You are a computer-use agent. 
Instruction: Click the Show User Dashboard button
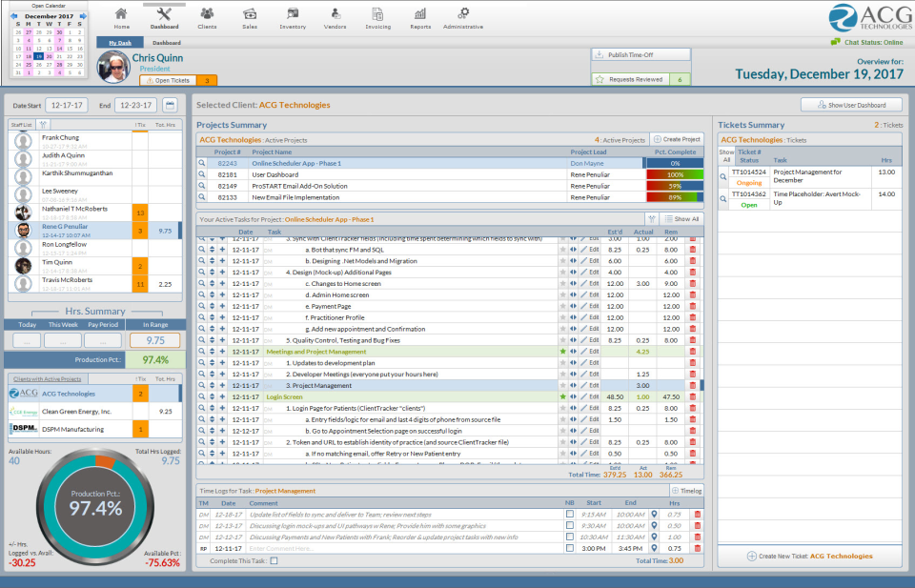coord(851,105)
